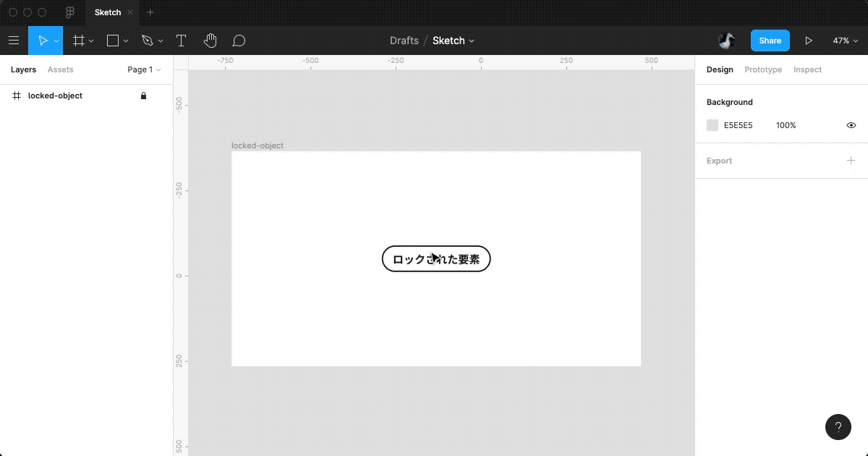Open the Figma home icon tab
Viewport: 868px width, 456px height.
[70, 12]
